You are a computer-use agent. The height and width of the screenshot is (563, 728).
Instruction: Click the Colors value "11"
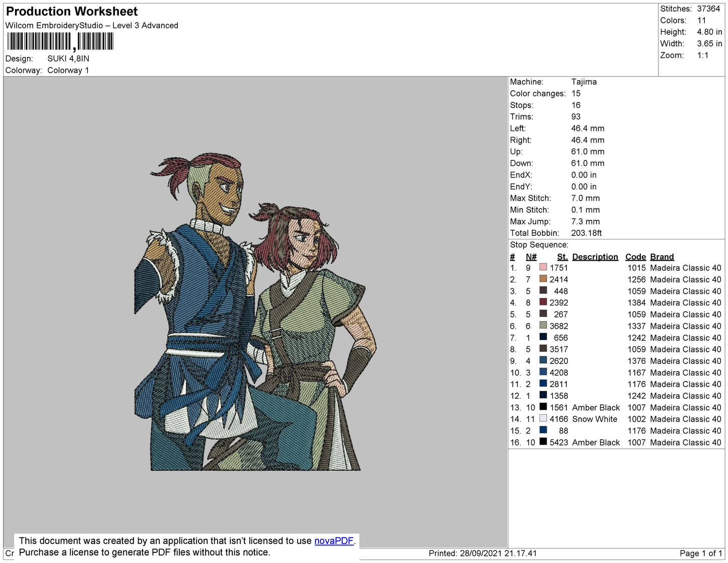tap(702, 21)
